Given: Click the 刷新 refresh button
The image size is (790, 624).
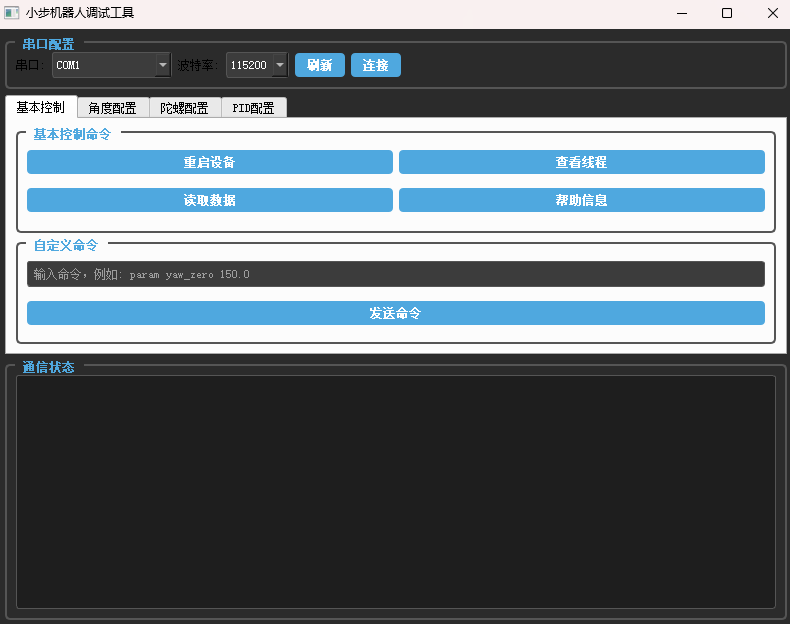Looking at the screenshot, I should coord(319,65).
